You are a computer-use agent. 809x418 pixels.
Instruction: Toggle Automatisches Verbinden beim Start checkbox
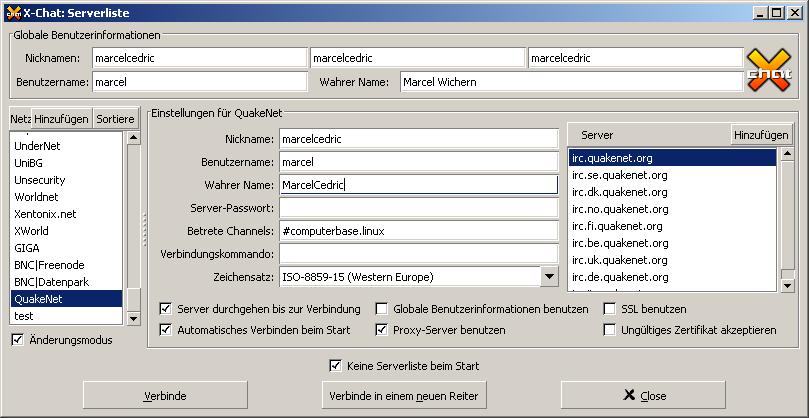pos(166,330)
